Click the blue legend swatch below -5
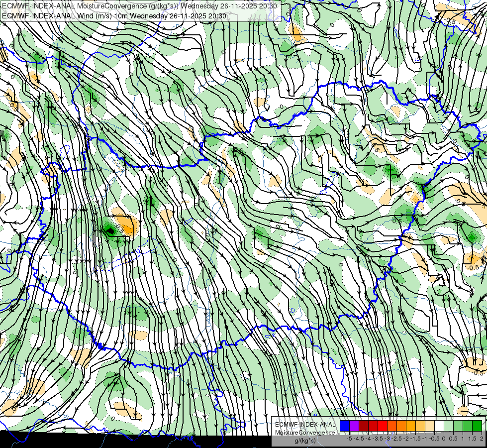The width and height of the screenshot is (487, 448). (345, 426)
